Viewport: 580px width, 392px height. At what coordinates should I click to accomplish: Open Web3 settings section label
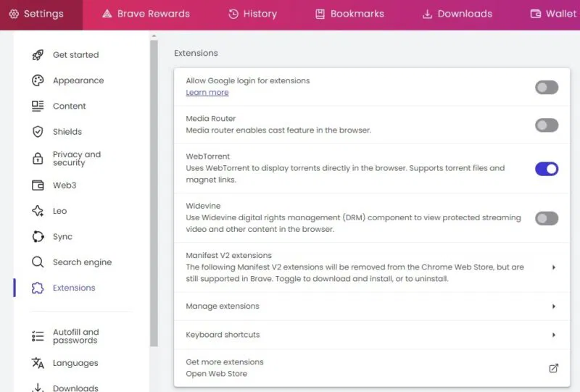click(x=65, y=185)
